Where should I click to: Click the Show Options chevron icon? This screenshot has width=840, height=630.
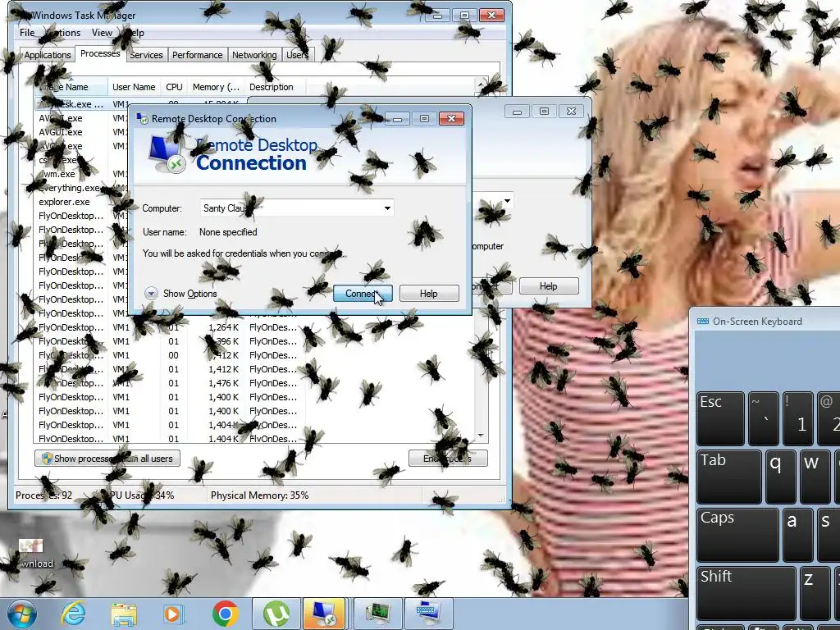pos(151,294)
